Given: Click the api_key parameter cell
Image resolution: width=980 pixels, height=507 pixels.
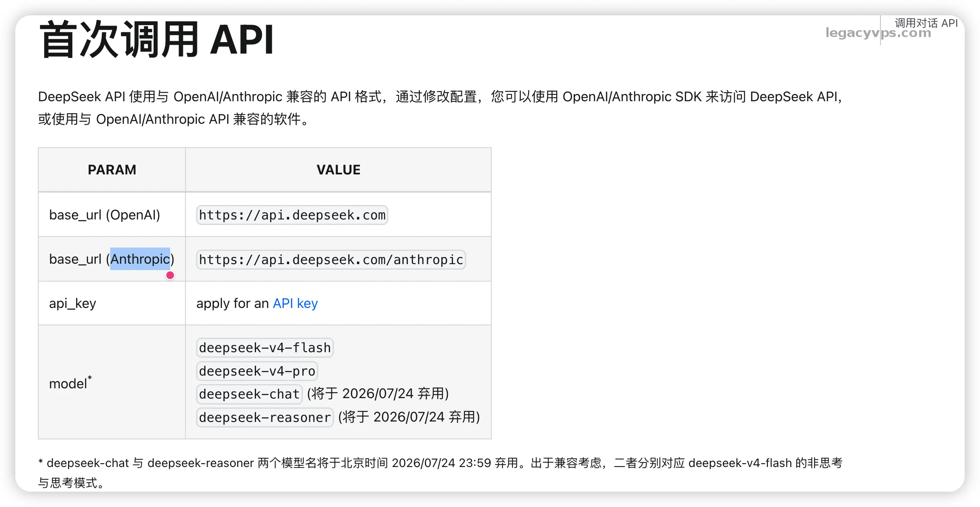Looking at the screenshot, I should tap(112, 303).
